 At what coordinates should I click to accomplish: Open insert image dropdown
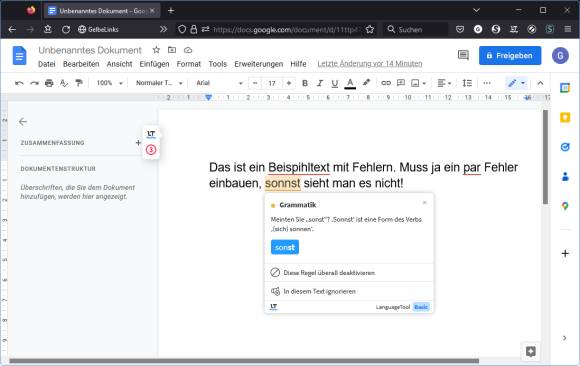pos(419,83)
